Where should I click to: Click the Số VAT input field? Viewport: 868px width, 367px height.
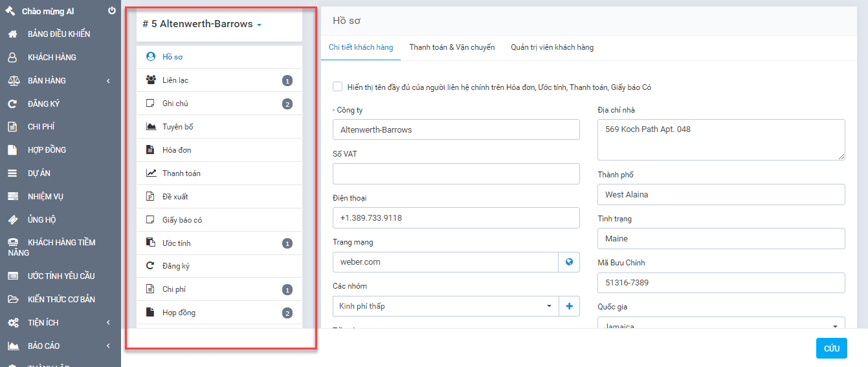tap(456, 174)
